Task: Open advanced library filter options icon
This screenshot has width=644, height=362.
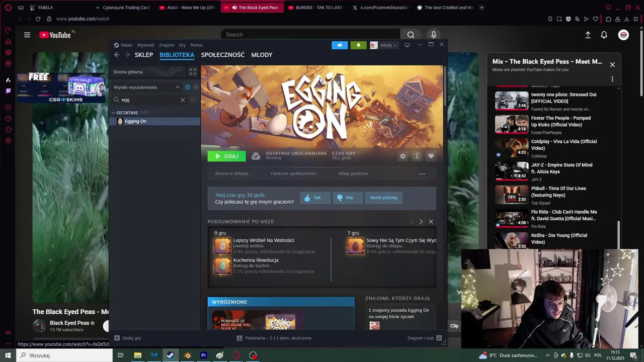Action: 192,100
